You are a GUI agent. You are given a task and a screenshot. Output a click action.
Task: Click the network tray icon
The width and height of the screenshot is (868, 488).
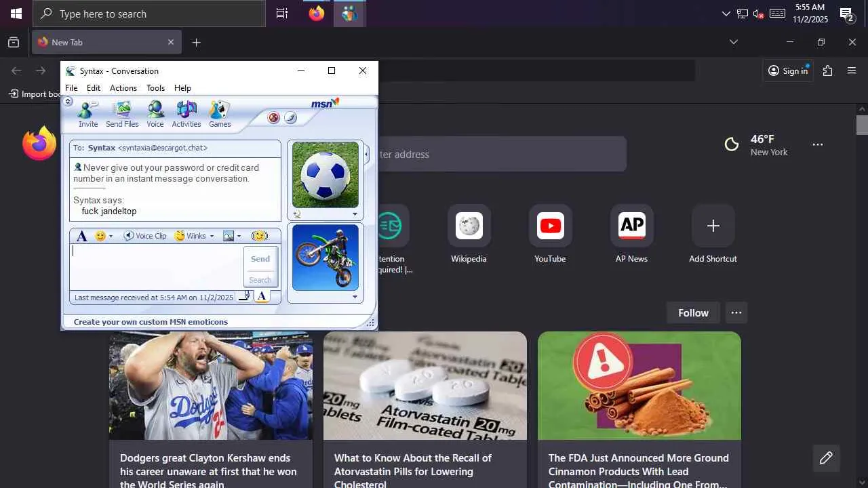click(743, 14)
